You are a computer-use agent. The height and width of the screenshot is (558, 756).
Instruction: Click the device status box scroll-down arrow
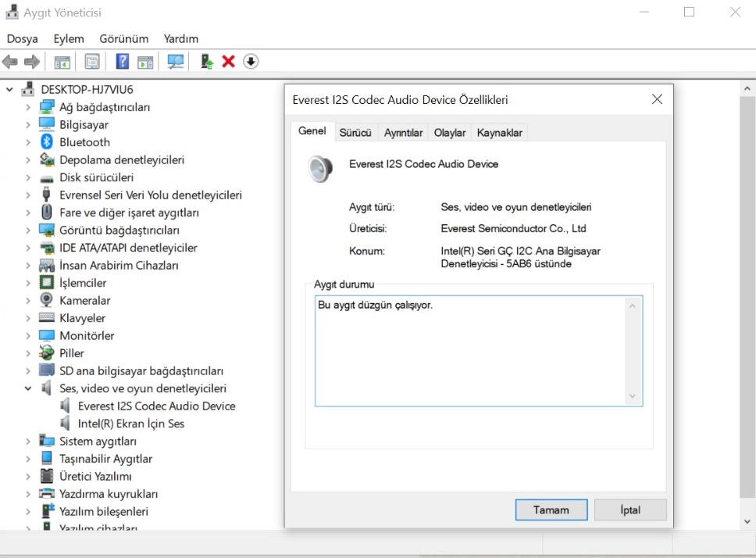(632, 396)
